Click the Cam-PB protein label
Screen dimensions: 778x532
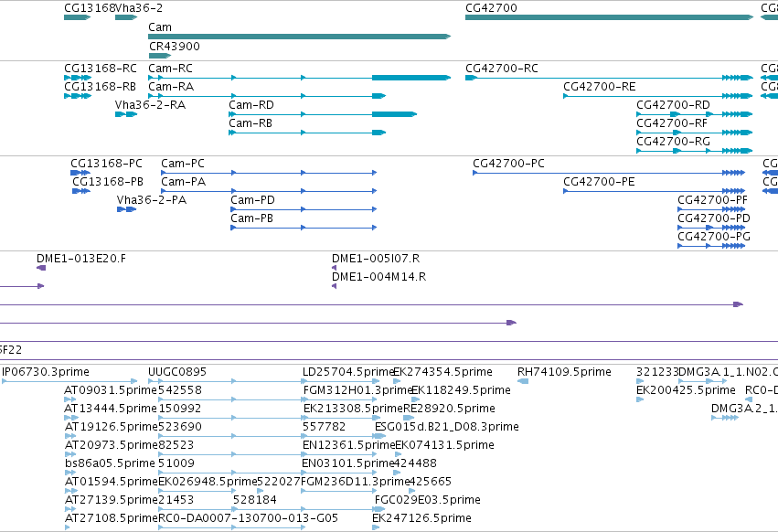(252, 218)
